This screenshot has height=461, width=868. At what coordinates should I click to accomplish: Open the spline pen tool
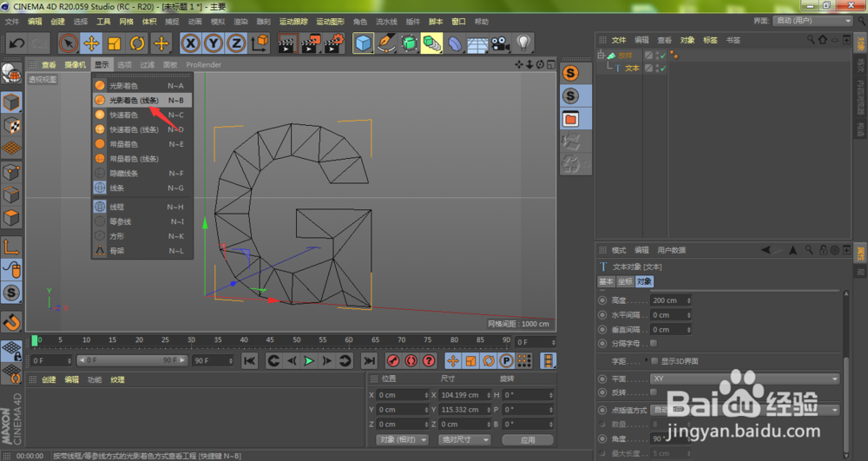(x=386, y=43)
